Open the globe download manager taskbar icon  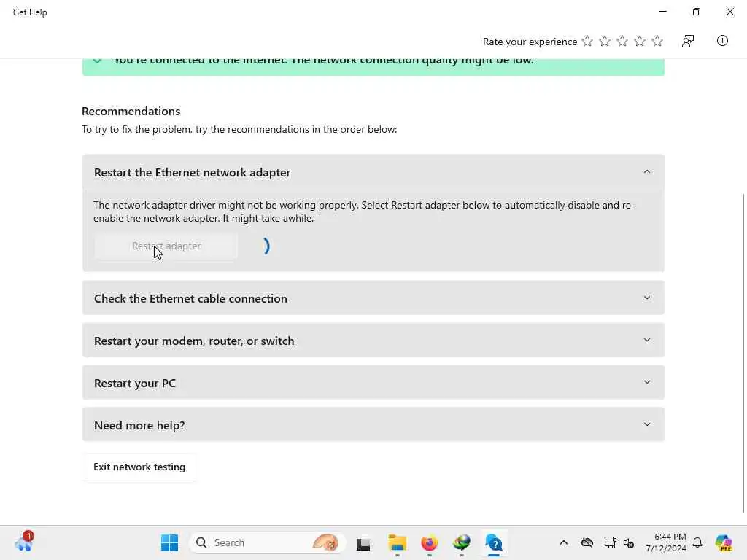462,542
